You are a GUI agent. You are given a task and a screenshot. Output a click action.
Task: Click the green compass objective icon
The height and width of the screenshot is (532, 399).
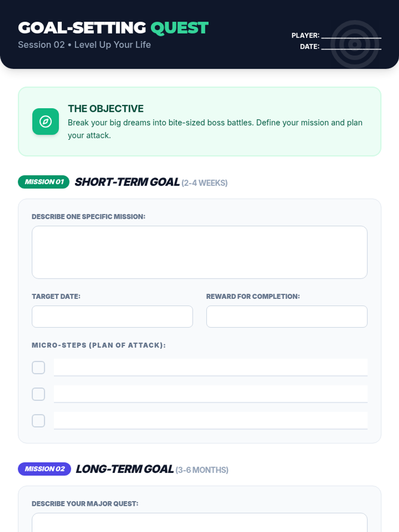coord(46,122)
